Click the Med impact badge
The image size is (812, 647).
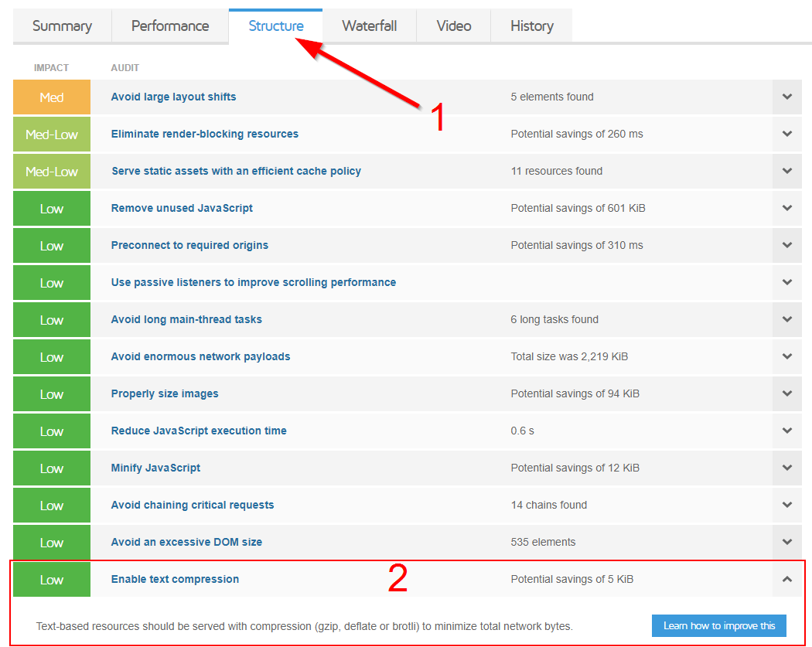pos(52,97)
